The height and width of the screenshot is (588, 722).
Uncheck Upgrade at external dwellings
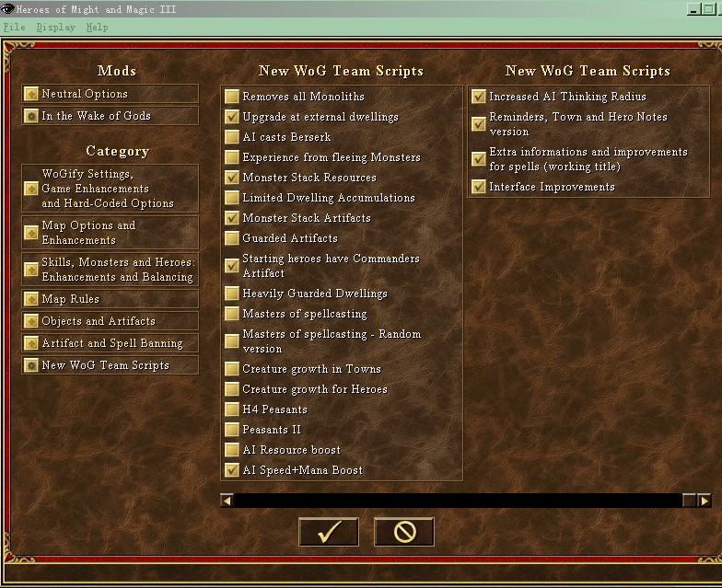[x=232, y=117]
